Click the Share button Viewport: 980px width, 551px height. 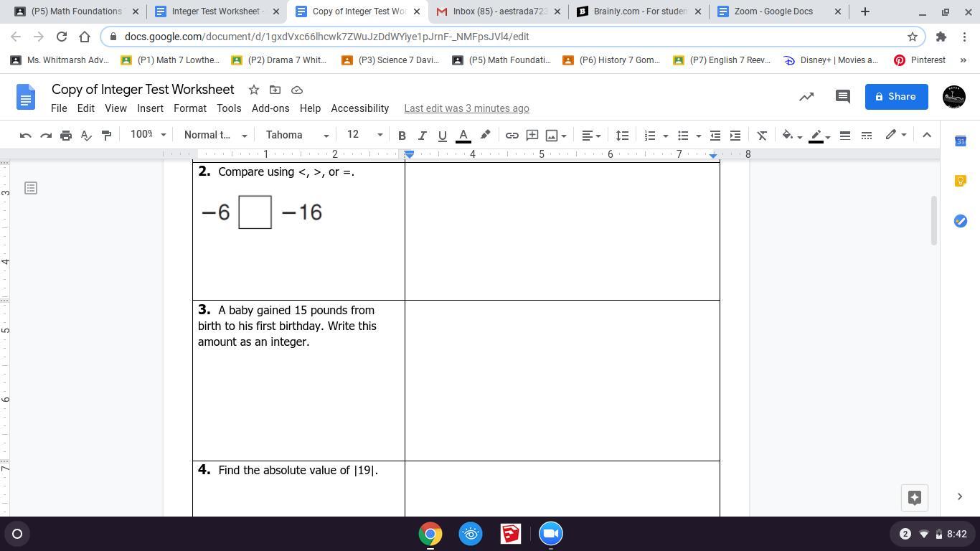pyautogui.click(x=897, y=96)
